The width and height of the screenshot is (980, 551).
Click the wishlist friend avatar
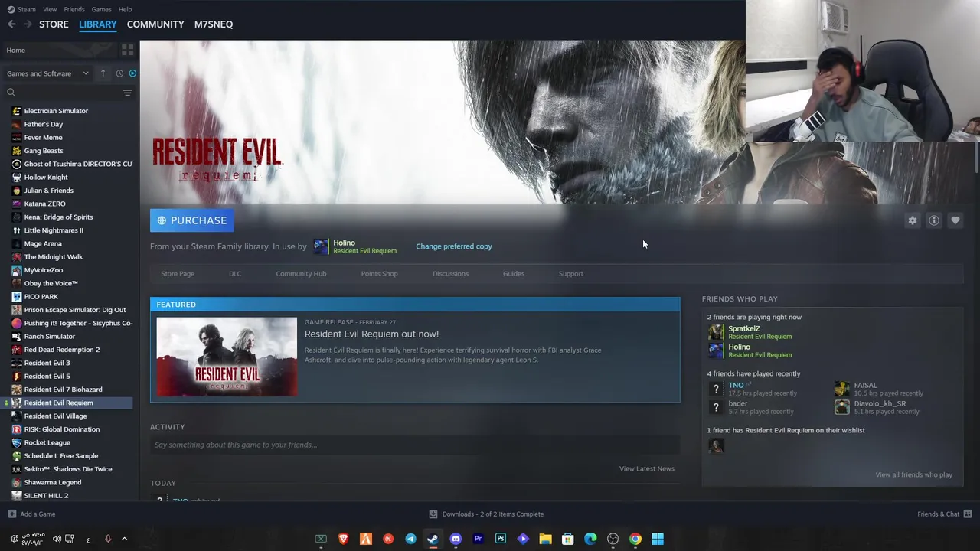tap(716, 445)
